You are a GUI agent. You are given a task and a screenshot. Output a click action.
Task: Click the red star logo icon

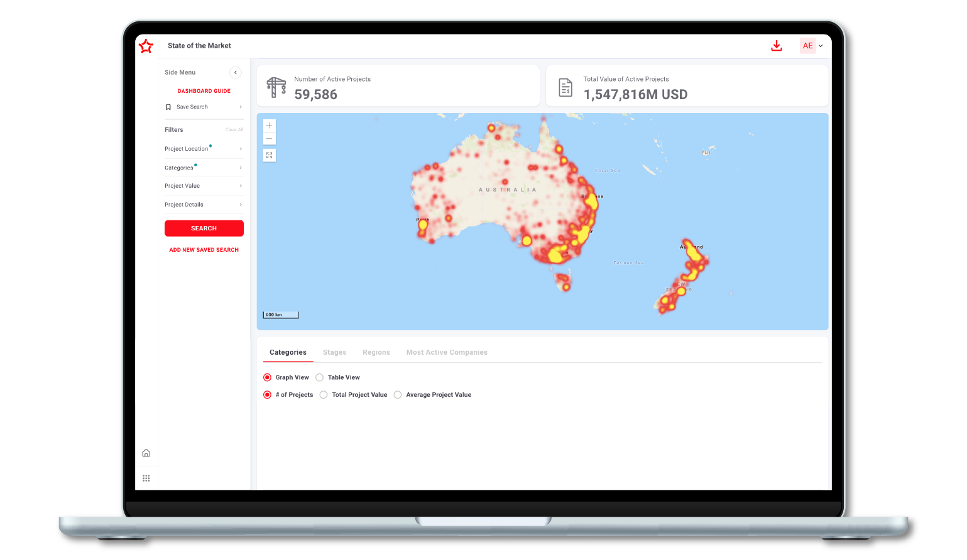click(x=146, y=46)
